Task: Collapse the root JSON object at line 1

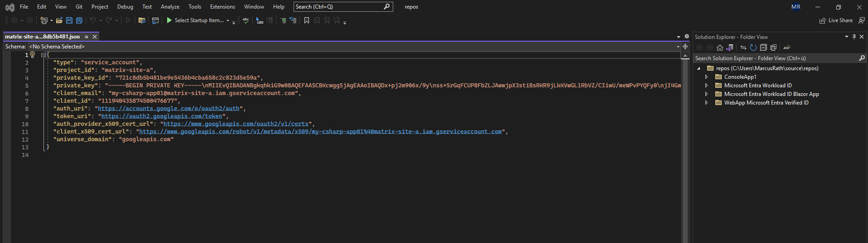Action: [x=43, y=55]
